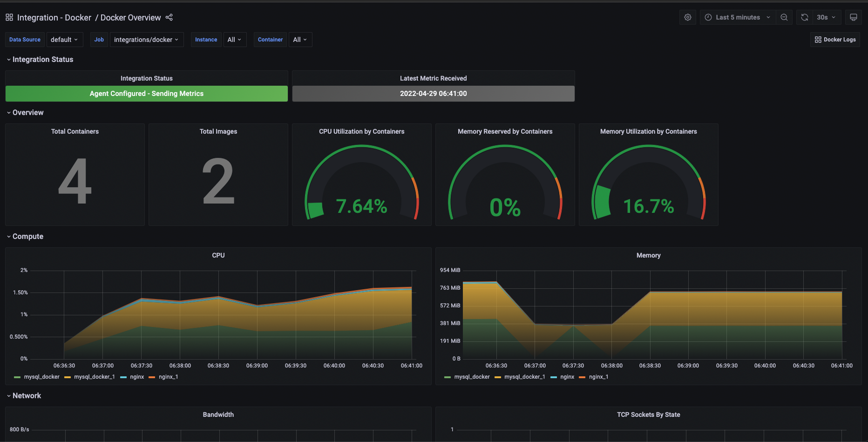Open the Last 5 minutes time picker
The width and height of the screenshot is (868, 442).
pyautogui.click(x=738, y=17)
